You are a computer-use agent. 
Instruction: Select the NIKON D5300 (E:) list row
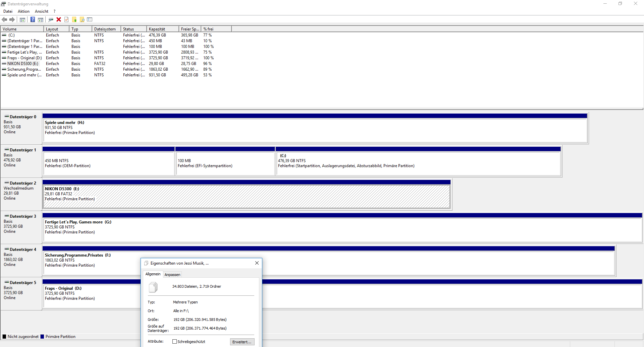click(116, 64)
